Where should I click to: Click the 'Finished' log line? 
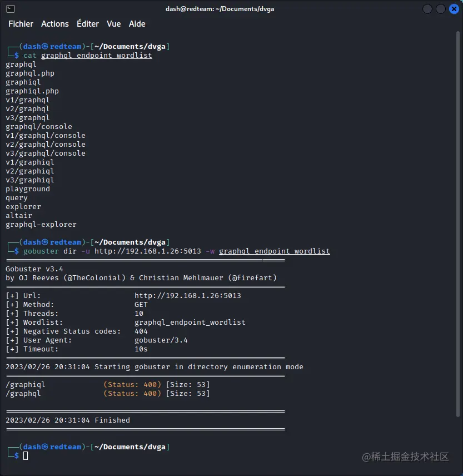click(x=68, y=420)
